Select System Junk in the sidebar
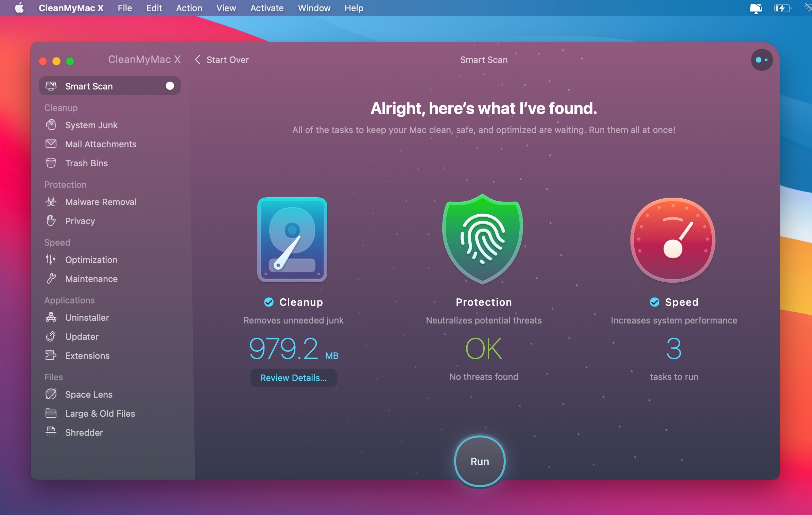 [x=91, y=125]
